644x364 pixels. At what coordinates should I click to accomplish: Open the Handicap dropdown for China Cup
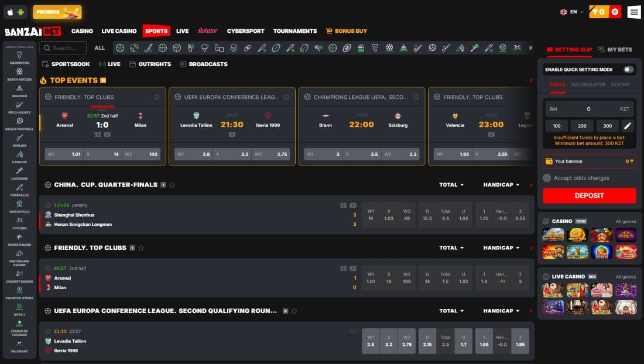(x=501, y=185)
